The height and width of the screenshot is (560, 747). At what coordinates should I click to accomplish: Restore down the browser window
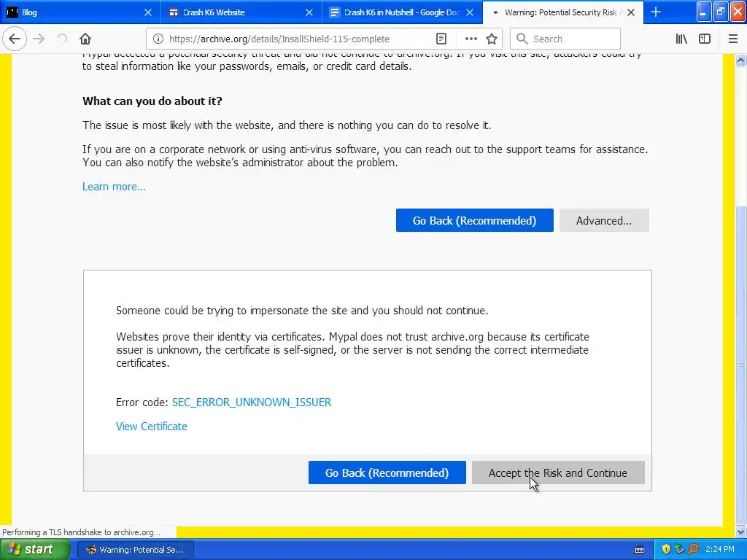720,12
